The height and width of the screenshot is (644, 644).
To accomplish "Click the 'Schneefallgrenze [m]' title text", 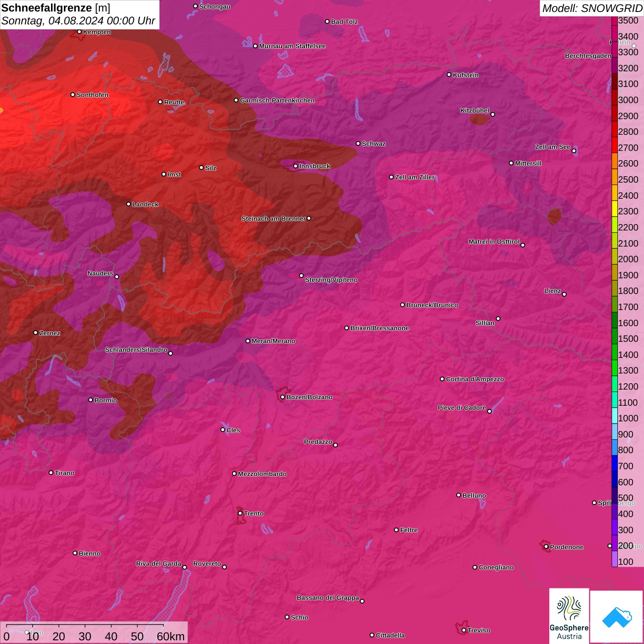I will [x=56, y=8].
